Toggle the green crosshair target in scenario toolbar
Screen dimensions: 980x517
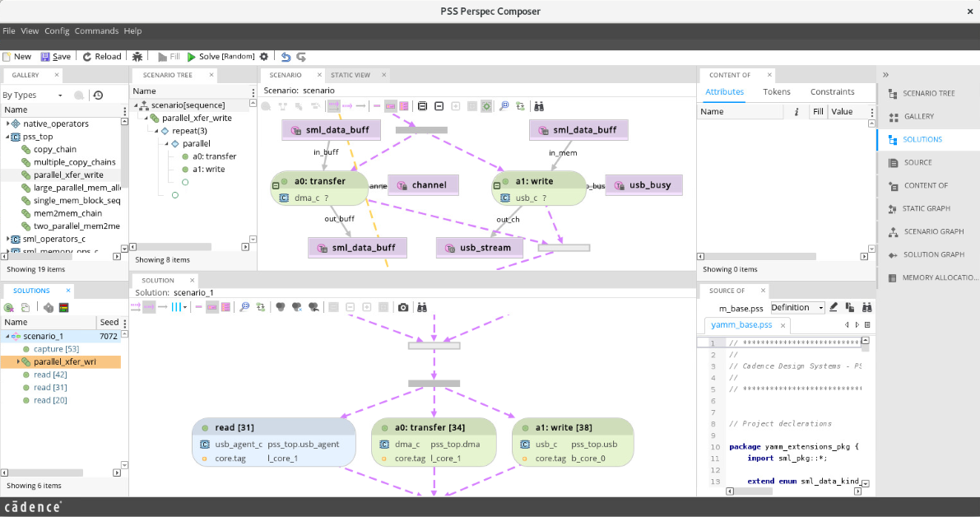(x=486, y=105)
